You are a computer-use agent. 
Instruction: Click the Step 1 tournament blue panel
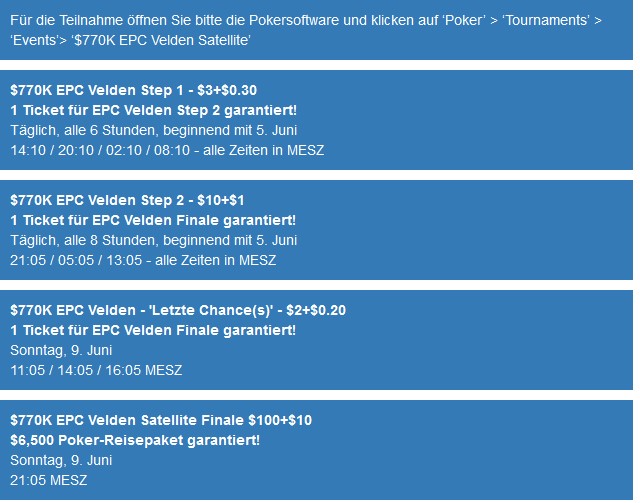[x=316, y=120]
